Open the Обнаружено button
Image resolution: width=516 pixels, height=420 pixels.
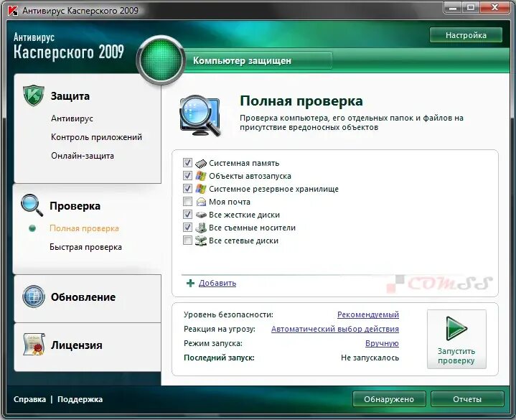(x=389, y=399)
